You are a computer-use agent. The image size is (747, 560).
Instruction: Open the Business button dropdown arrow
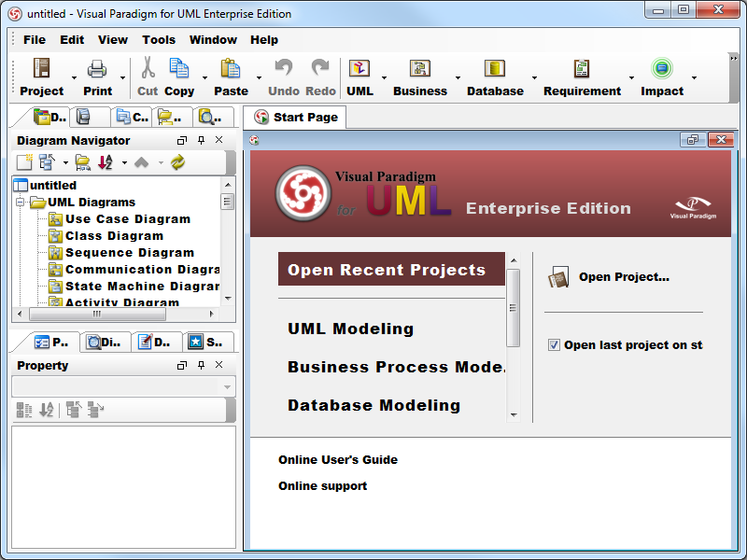[458, 77]
